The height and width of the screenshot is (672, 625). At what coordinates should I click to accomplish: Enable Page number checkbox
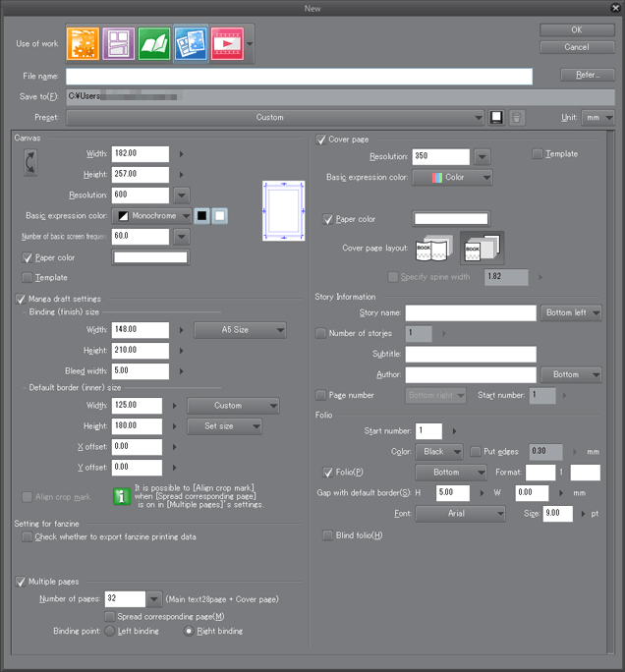click(x=320, y=395)
